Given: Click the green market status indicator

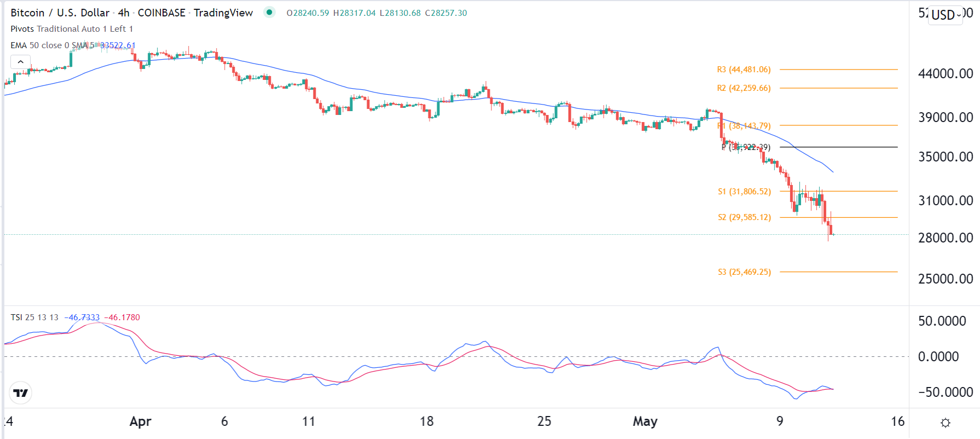Looking at the screenshot, I should (x=269, y=12).
